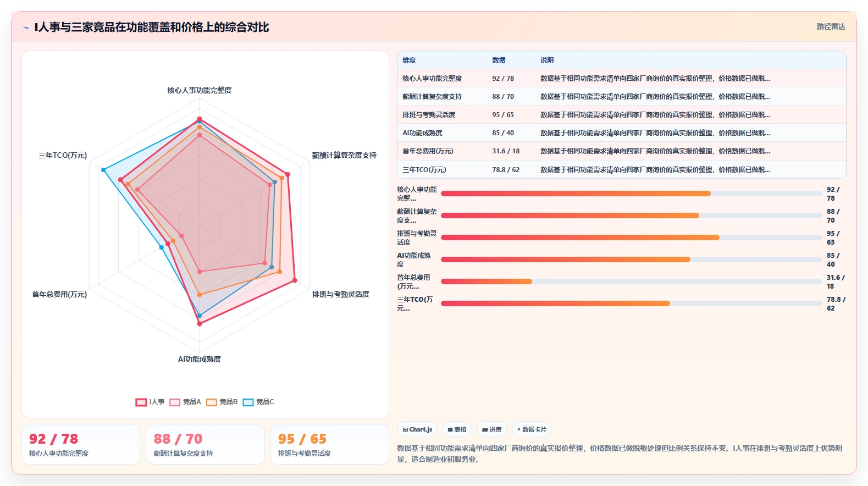
Task: Click the 核心人事功能完整度 progress bar
Action: 631,194
